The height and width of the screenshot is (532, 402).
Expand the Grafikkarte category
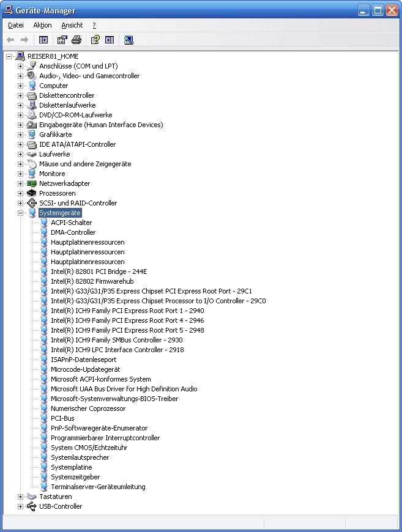point(20,135)
